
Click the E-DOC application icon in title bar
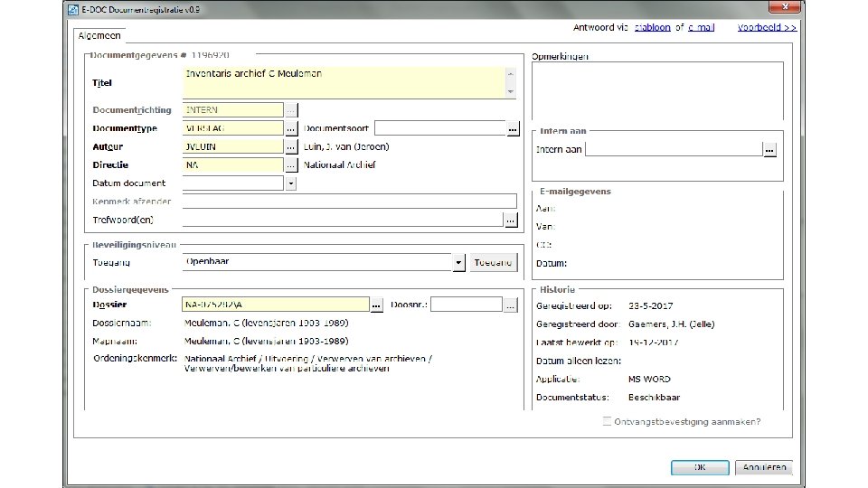pos(73,9)
